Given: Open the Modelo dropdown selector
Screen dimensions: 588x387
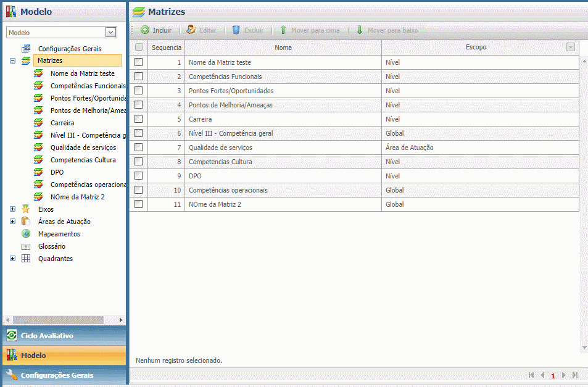Looking at the screenshot, I should tap(111, 32).
